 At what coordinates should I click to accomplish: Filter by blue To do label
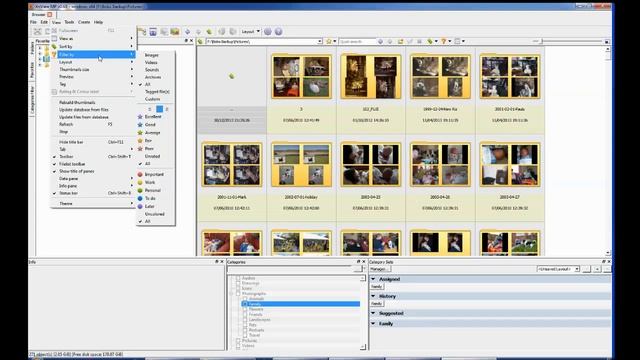156,198
